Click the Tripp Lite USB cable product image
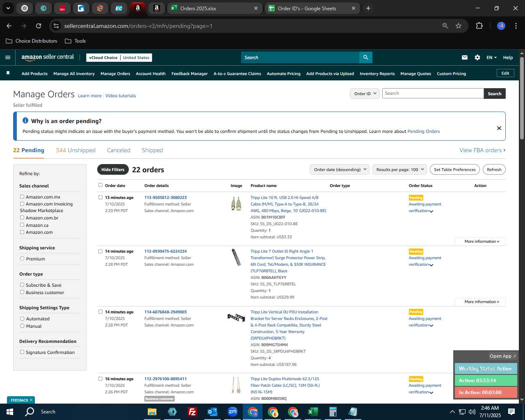Viewport: 525px width, 420px height. tap(236, 204)
